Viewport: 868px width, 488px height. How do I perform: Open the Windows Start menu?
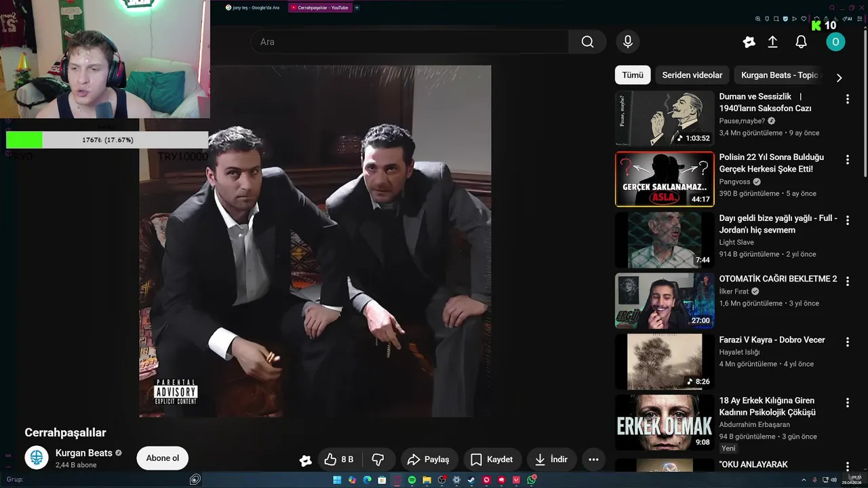337,480
